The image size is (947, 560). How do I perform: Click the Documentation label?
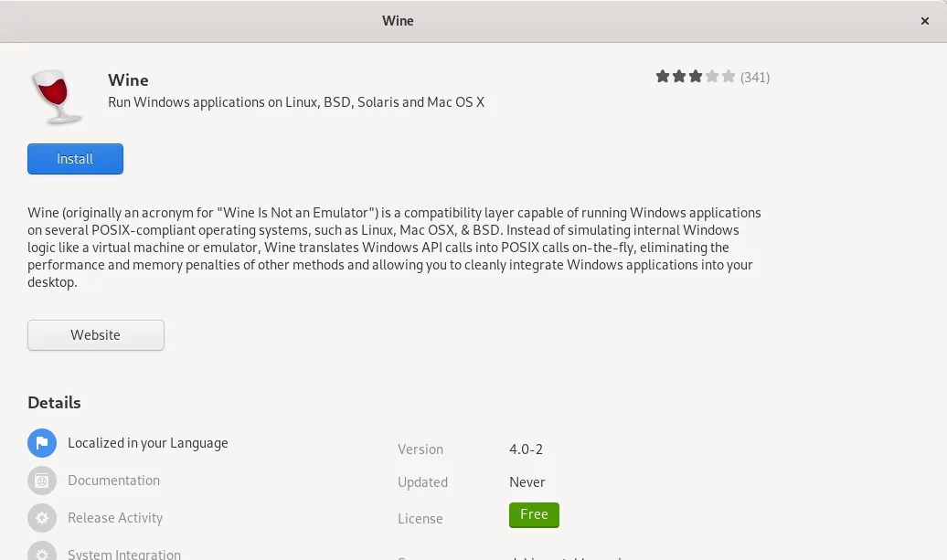pos(113,481)
